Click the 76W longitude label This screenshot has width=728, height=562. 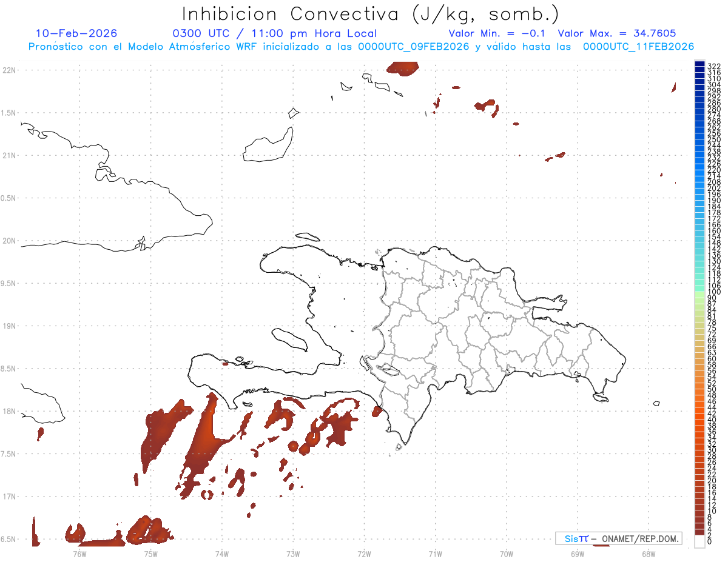79,554
